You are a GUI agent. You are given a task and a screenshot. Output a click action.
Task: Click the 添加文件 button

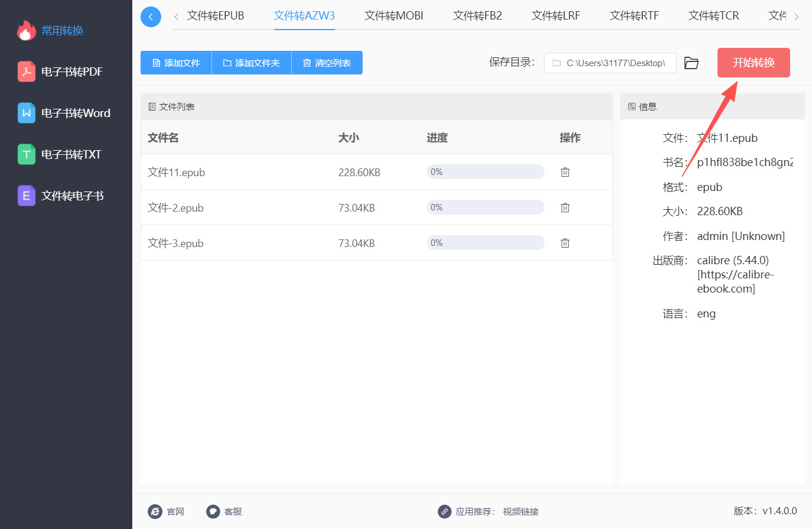(x=176, y=63)
